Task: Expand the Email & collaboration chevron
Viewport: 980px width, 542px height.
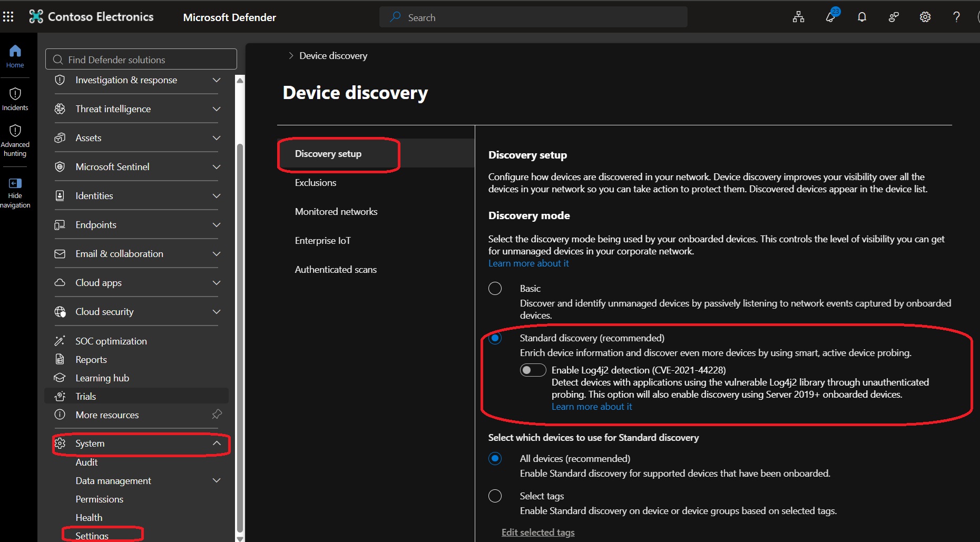Action: (216, 254)
